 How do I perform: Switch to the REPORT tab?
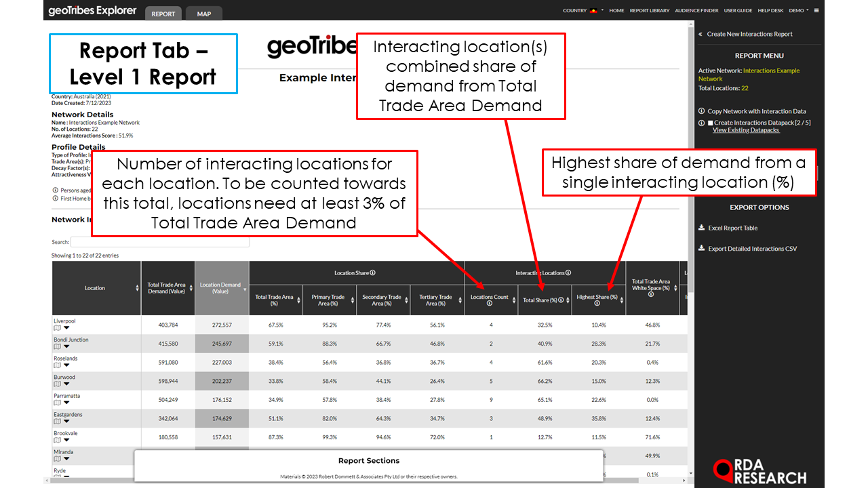tap(163, 14)
